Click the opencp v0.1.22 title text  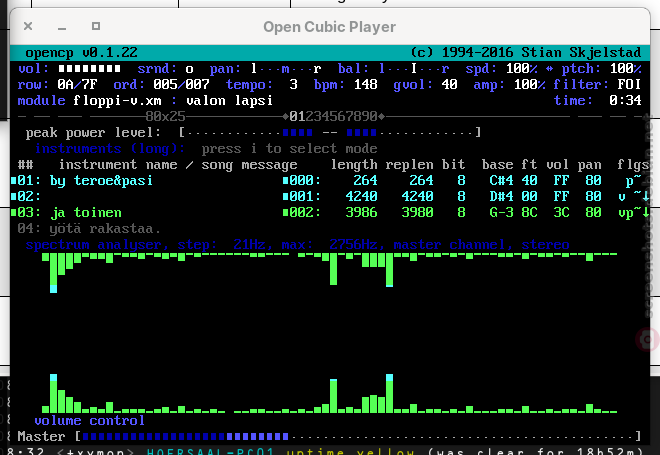[81, 52]
